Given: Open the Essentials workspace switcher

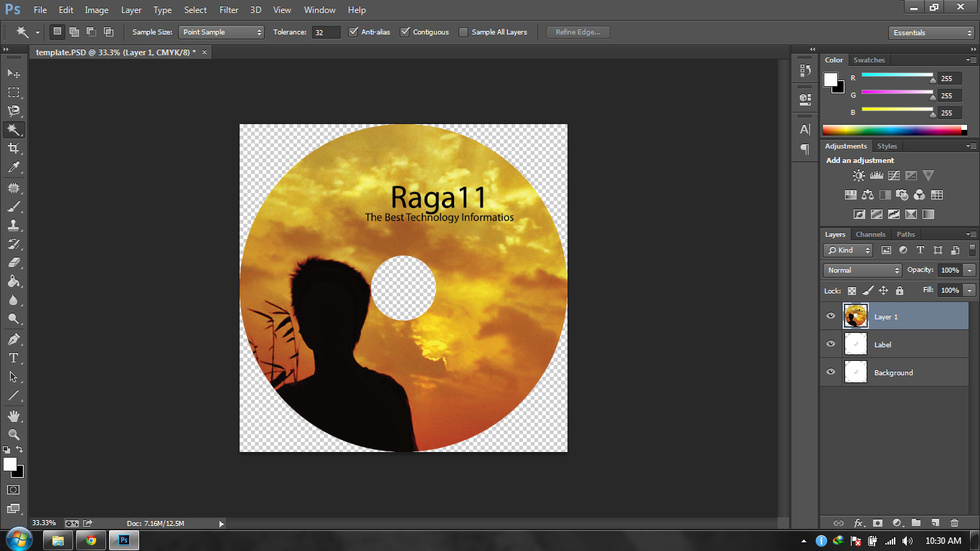Looking at the screenshot, I should tap(930, 32).
